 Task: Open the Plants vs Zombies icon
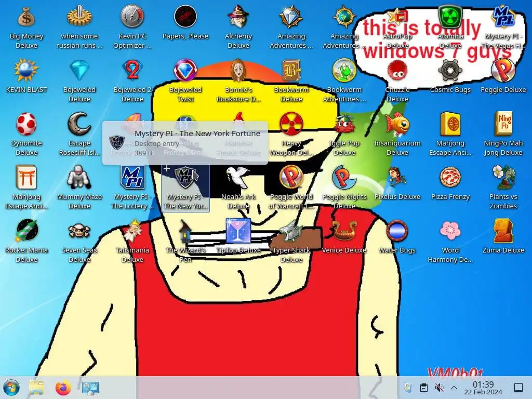(503, 177)
